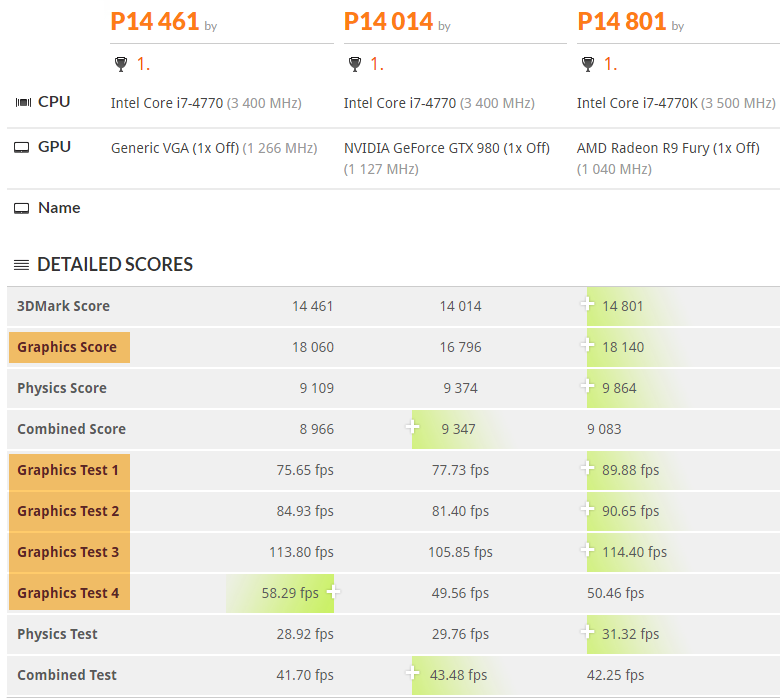Click the plus icon beside 9 347

[412, 426]
